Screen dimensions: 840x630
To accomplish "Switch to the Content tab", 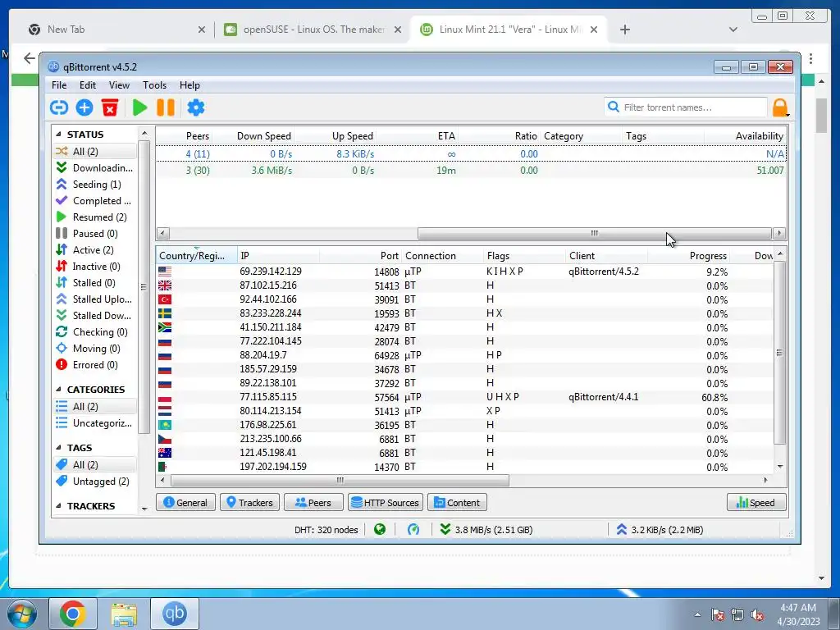I will click(x=457, y=503).
